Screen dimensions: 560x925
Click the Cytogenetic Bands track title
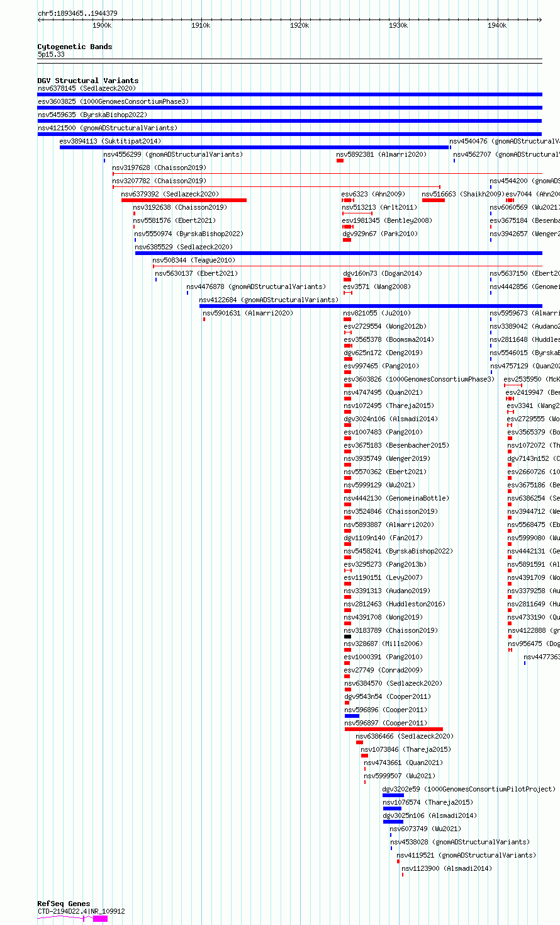pyautogui.click(x=75, y=47)
